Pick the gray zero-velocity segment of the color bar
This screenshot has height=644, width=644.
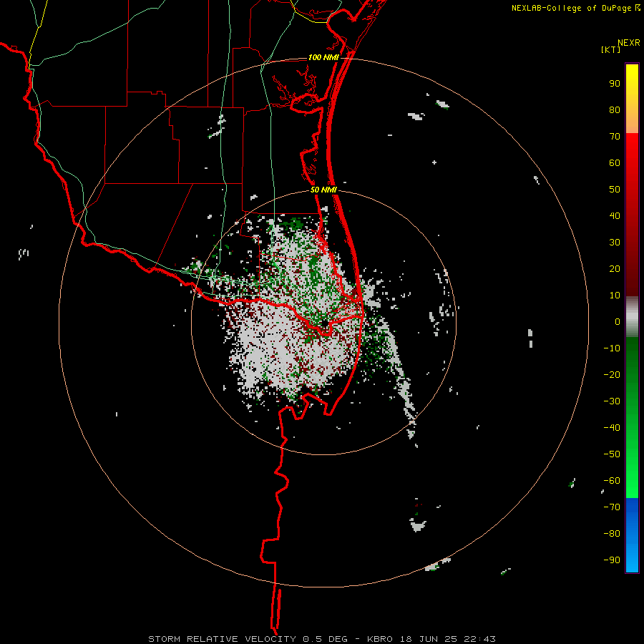coord(632,317)
